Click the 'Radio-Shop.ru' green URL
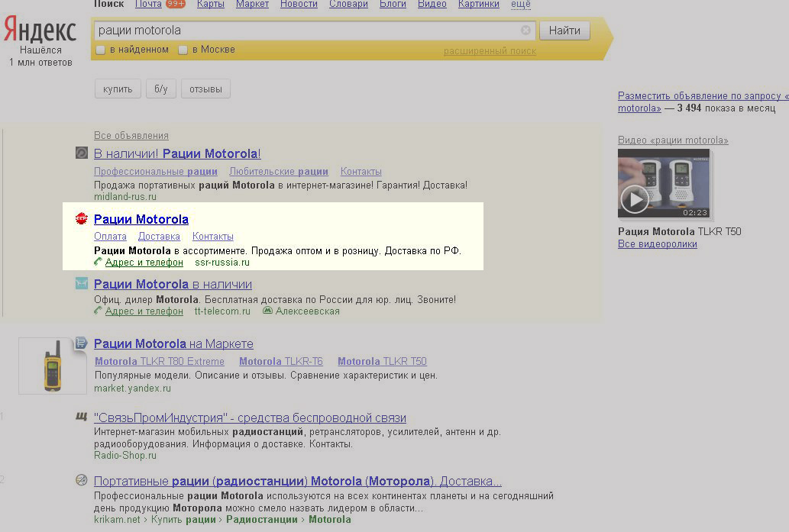Image resolution: width=789 pixels, height=532 pixels. pyautogui.click(x=125, y=455)
